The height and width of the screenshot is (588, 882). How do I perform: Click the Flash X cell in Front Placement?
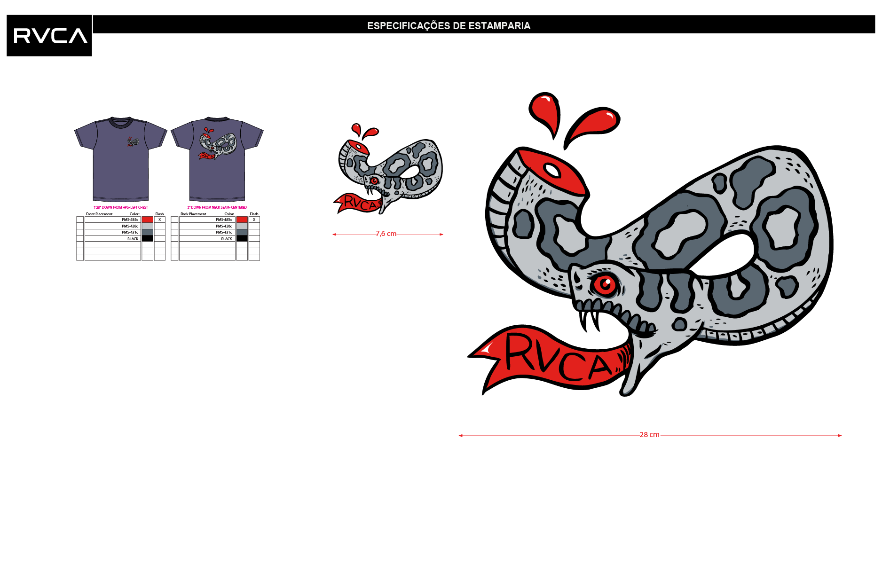(x=160, y=220)
